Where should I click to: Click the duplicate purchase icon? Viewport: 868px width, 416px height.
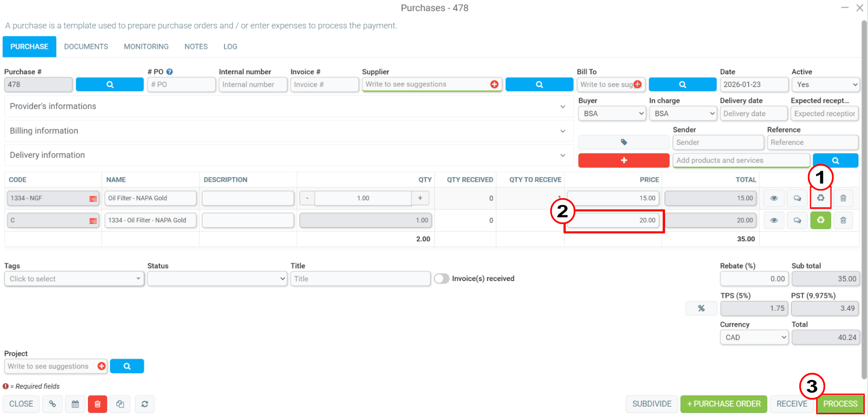(x=120, y=404)
